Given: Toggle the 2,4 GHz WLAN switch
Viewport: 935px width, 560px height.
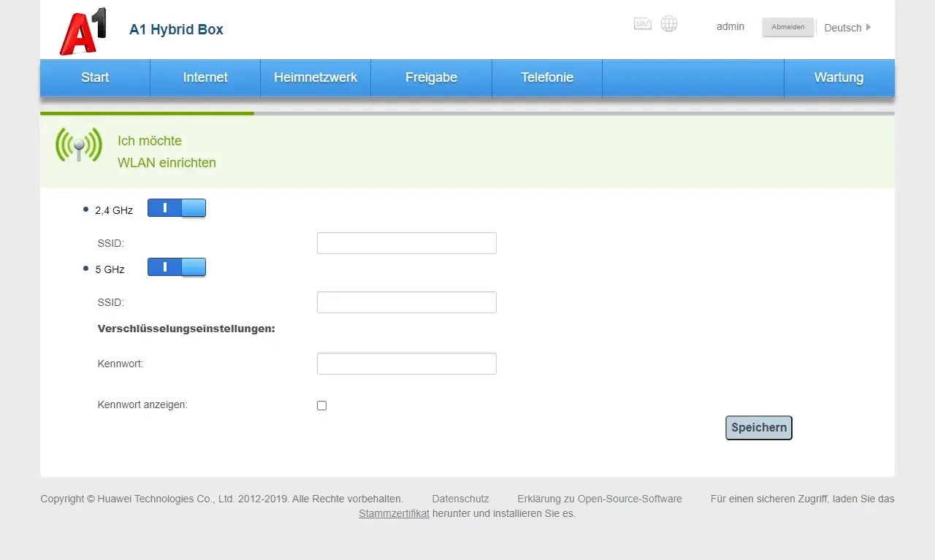Looking at the screenshot, I should 177,208.
